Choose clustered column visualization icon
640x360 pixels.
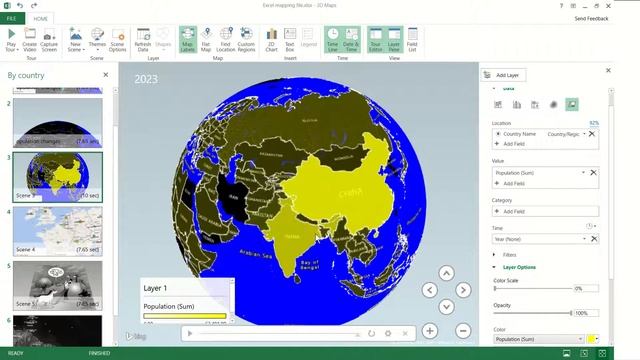click(x=517, y=104)
